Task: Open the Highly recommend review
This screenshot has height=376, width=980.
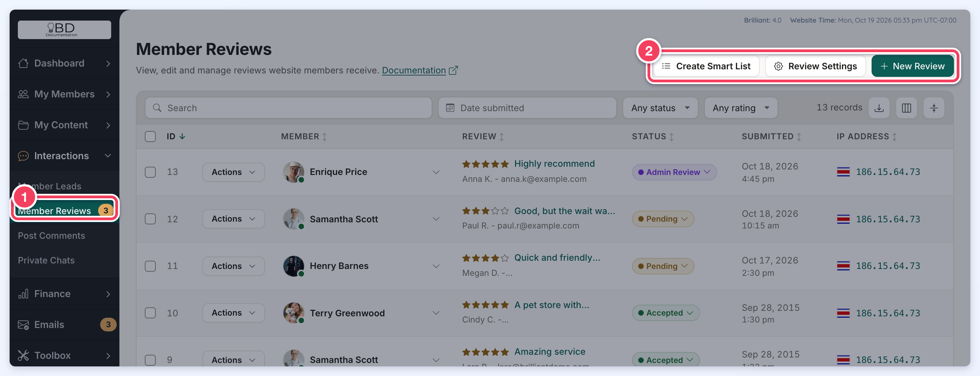Action: pos(554,164)
